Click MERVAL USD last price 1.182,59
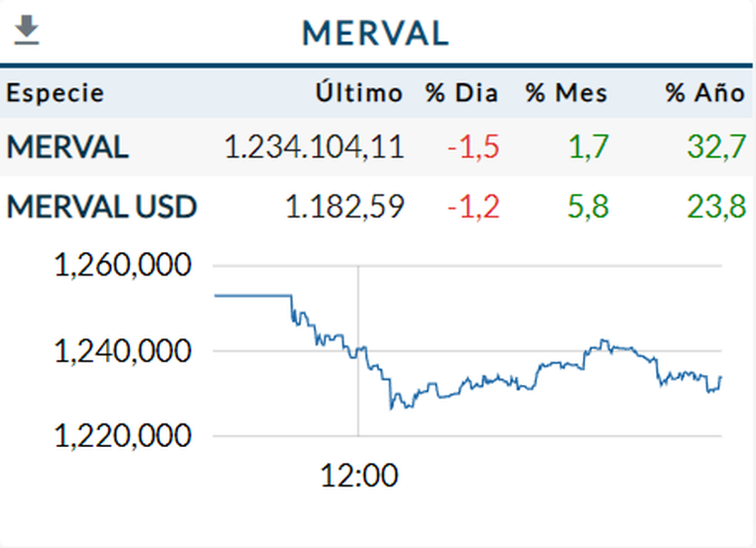Viewport: 756px width, 548px height. coord(345,207)
